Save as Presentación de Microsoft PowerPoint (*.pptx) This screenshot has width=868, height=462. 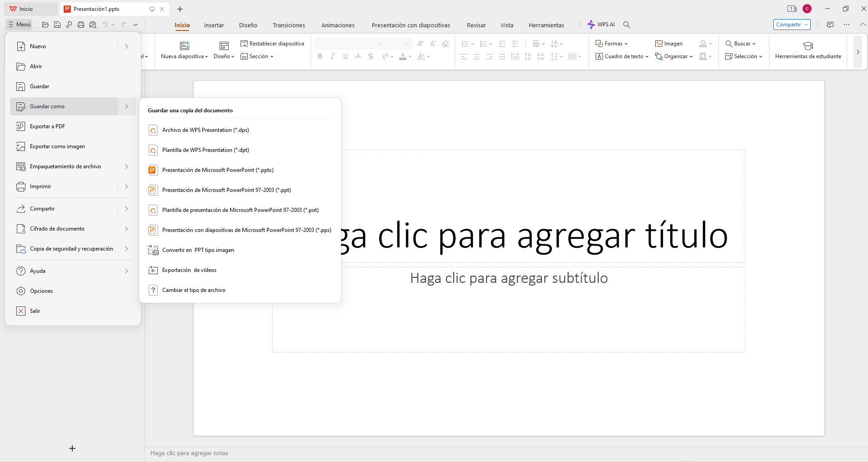[x=218, y=170]
